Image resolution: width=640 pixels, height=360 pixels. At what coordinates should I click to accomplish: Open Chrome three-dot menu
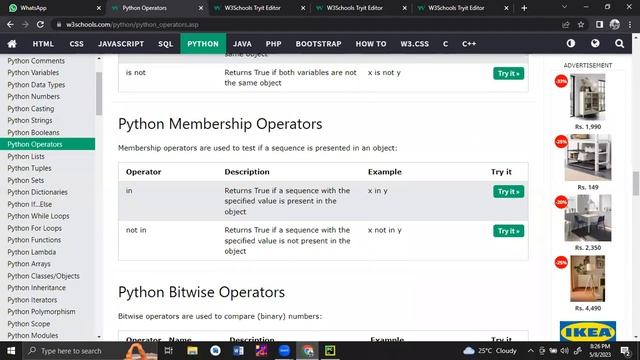(630, 24)
